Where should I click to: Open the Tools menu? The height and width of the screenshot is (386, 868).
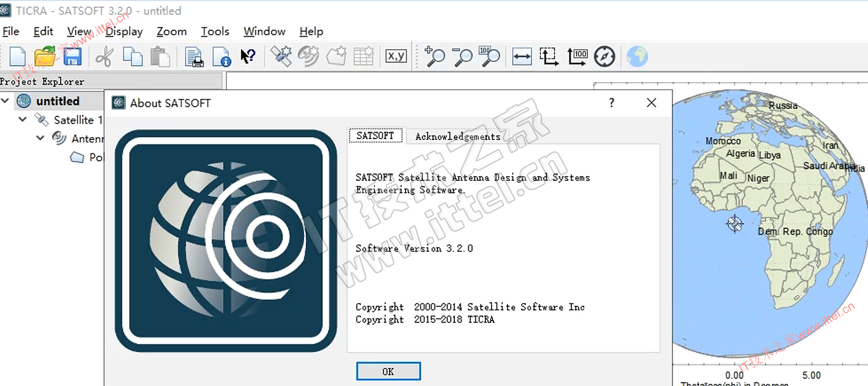point(215,31)
